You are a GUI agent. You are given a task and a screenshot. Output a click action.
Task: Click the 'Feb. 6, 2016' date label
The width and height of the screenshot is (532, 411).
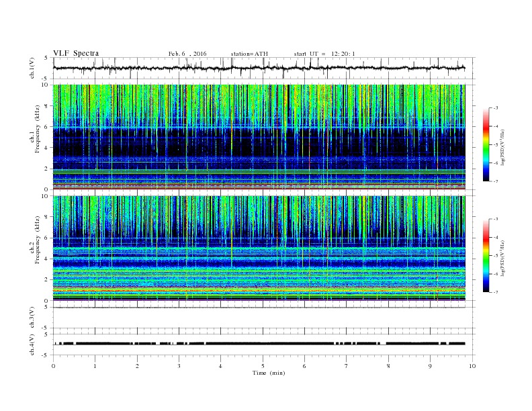(187, 54)
